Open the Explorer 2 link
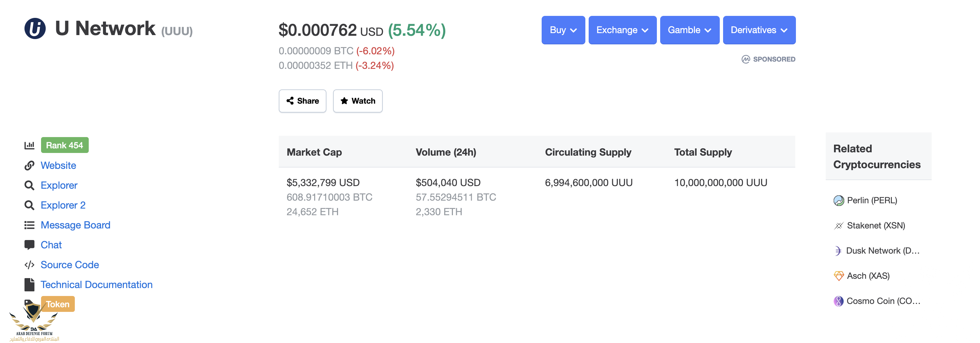Screen dimensions: 980x343 point(63,205)
